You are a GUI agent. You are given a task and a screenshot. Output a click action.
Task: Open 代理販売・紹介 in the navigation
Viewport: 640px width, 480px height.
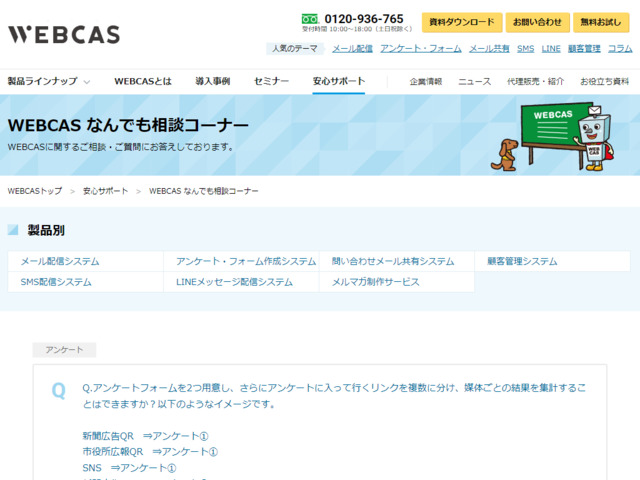[535, 82]
